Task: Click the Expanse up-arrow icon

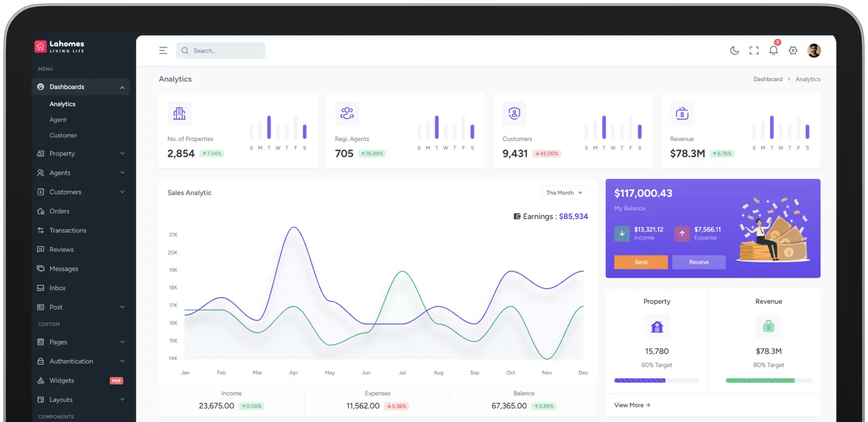Action: click(x=682, y=233)
